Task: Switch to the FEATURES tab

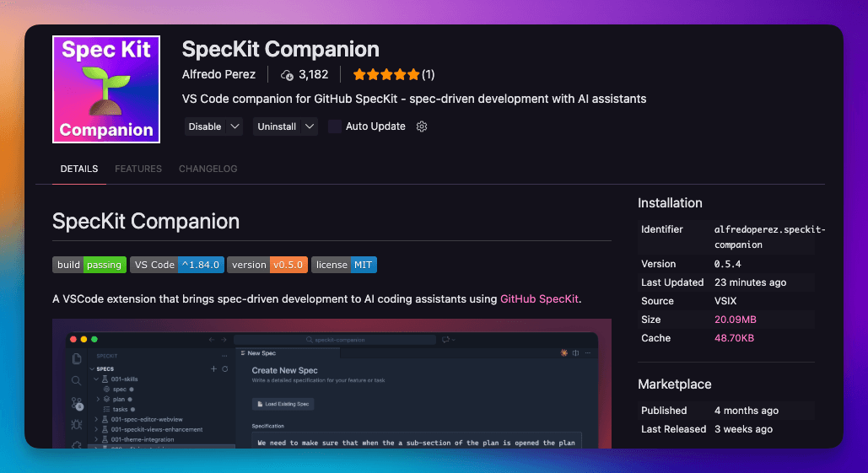Action: click(138, 169)
